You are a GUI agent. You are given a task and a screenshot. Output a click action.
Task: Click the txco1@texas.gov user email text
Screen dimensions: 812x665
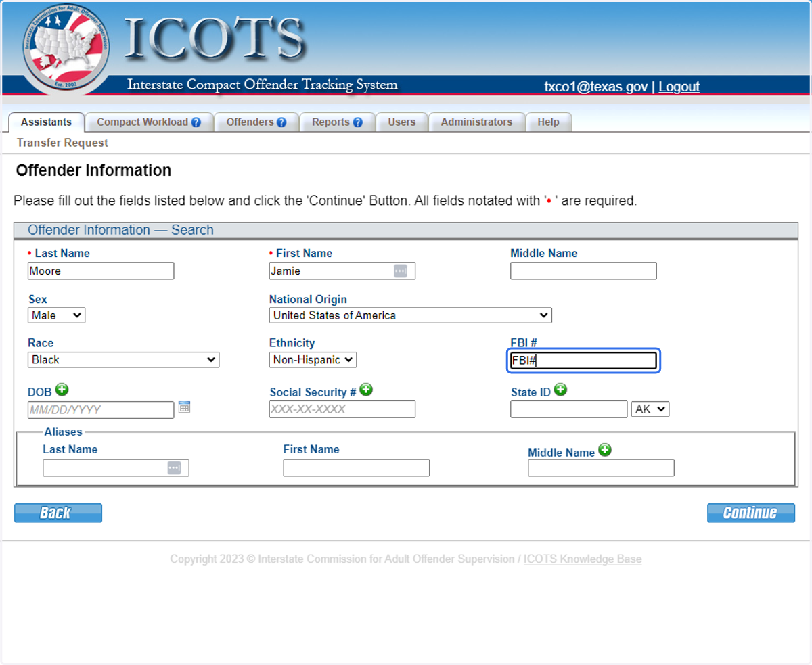[595, 87]
